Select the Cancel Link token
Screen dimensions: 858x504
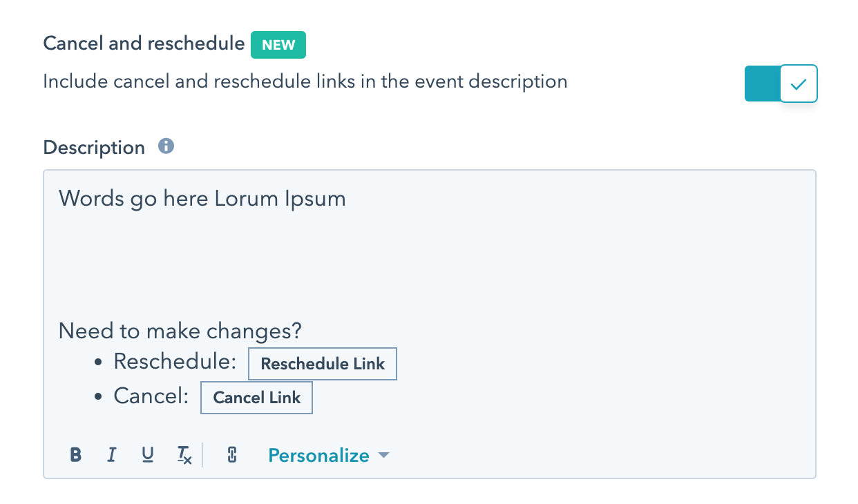[256, 397]
